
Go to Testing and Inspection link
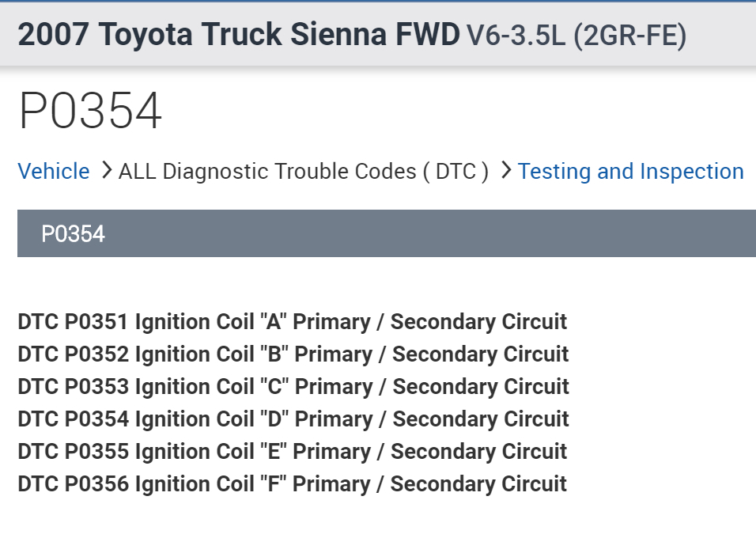[x=630, y=172]
